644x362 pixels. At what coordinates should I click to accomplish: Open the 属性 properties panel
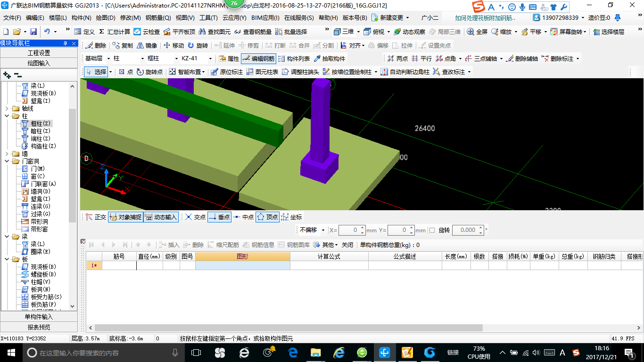(229, 58)
